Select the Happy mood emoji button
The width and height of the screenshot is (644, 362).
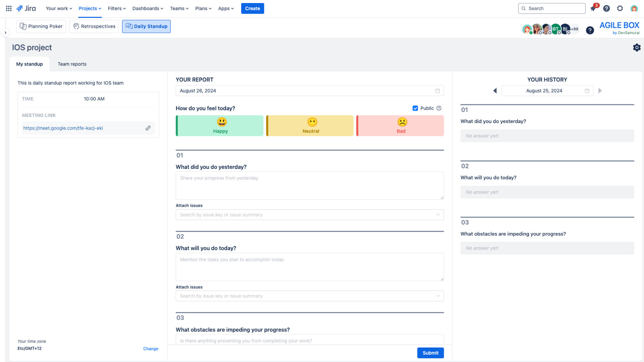click(x=221, y=125)
